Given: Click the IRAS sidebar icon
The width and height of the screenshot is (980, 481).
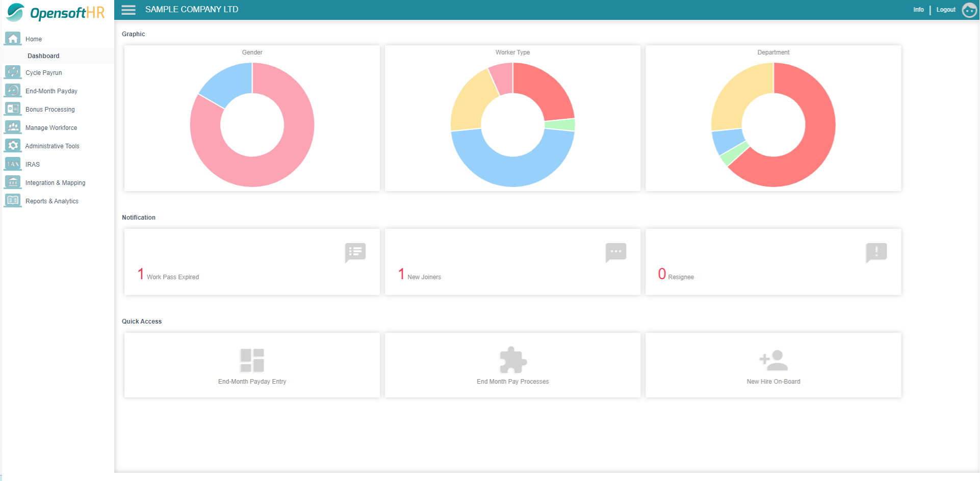Looking at the screenshot, I should pos(12,164).
